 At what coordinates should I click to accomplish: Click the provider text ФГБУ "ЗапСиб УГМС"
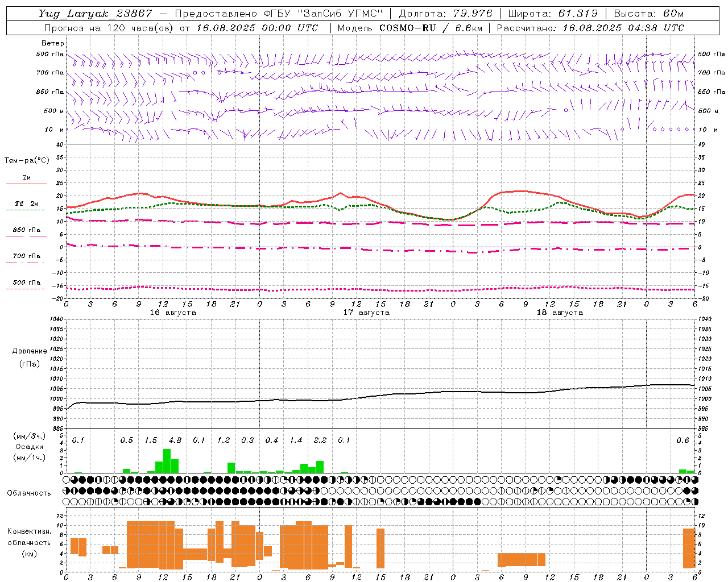click(322, 14)
